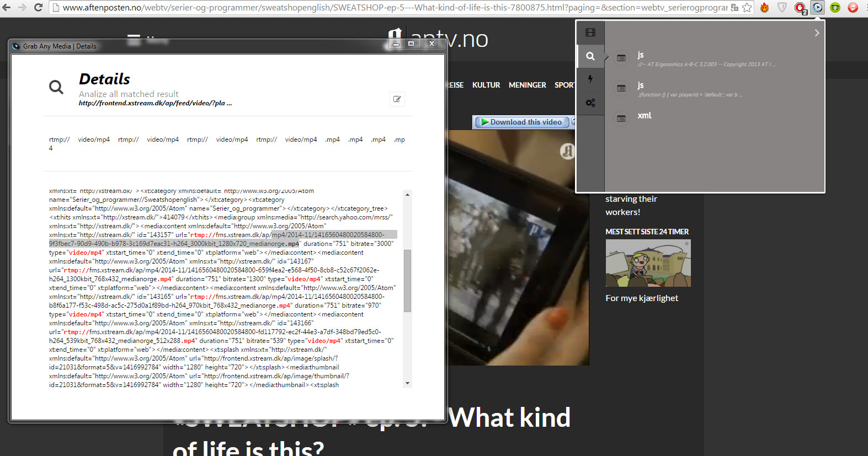The image size is (868, 456).
Task: Click the red circular arrows extension icon
Action: pos(853,8)
